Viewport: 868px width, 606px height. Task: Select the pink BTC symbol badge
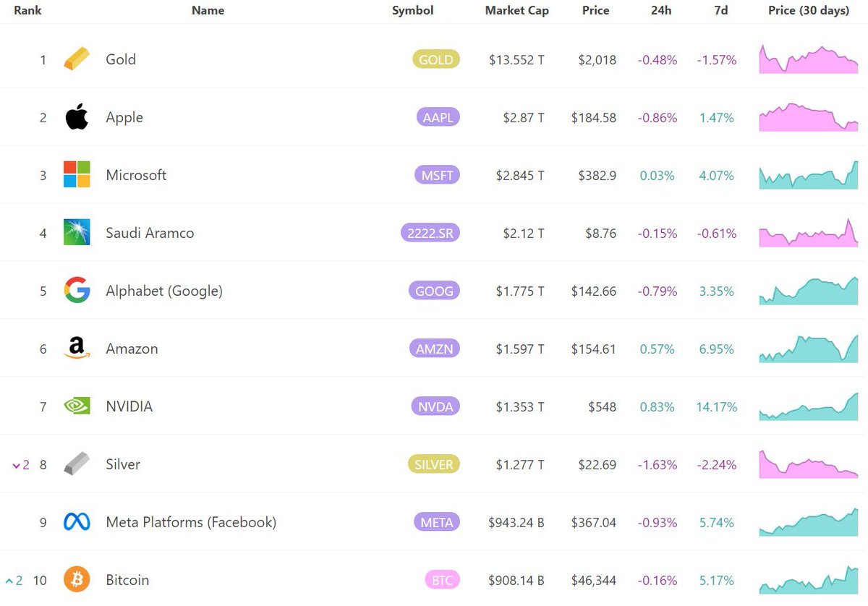click(442, 580)
